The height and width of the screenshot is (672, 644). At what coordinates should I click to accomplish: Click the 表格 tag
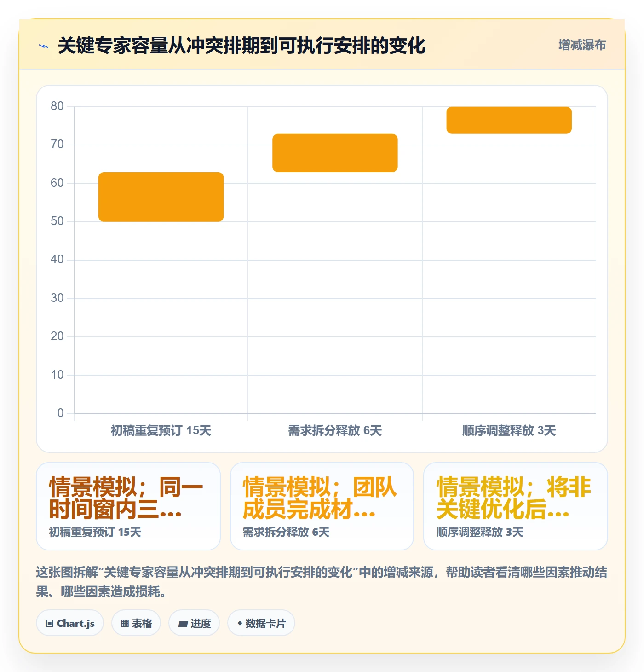tap(136, 623)
